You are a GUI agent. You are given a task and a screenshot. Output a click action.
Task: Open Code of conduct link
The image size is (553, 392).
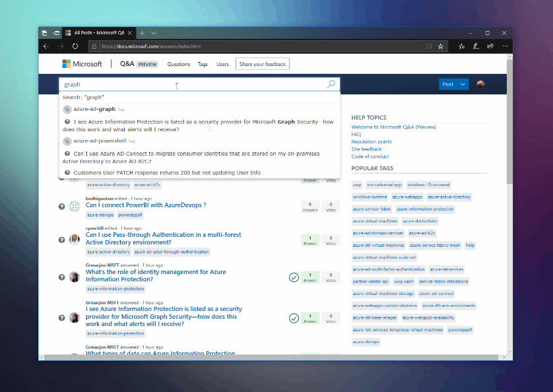click(x=370, y=156)
